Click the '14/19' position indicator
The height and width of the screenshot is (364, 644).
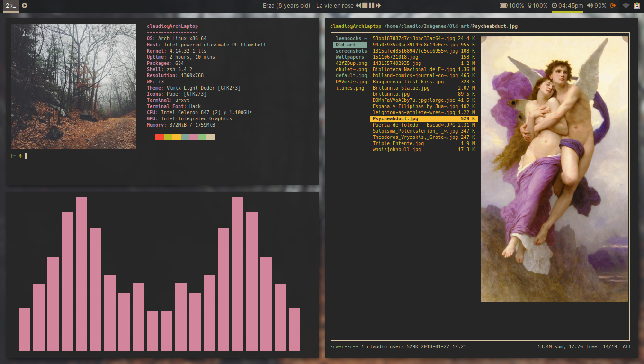(610, 346)
